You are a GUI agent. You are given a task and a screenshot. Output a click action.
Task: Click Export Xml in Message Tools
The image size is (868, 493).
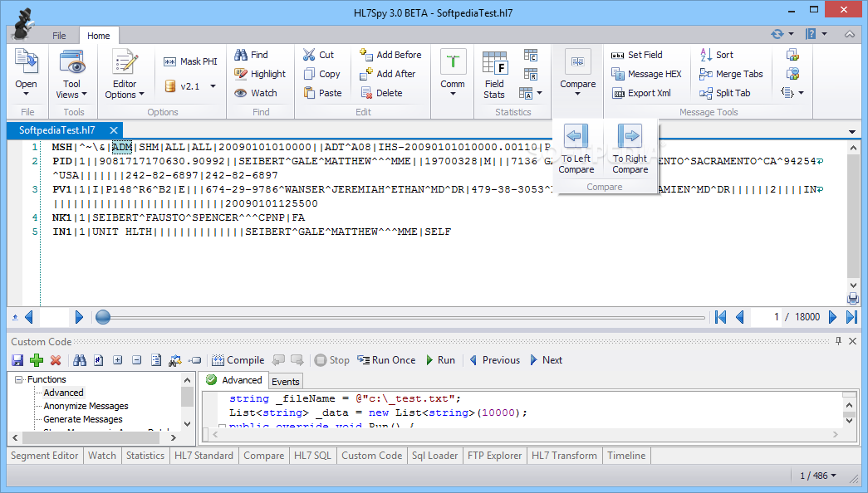[641, 93]
